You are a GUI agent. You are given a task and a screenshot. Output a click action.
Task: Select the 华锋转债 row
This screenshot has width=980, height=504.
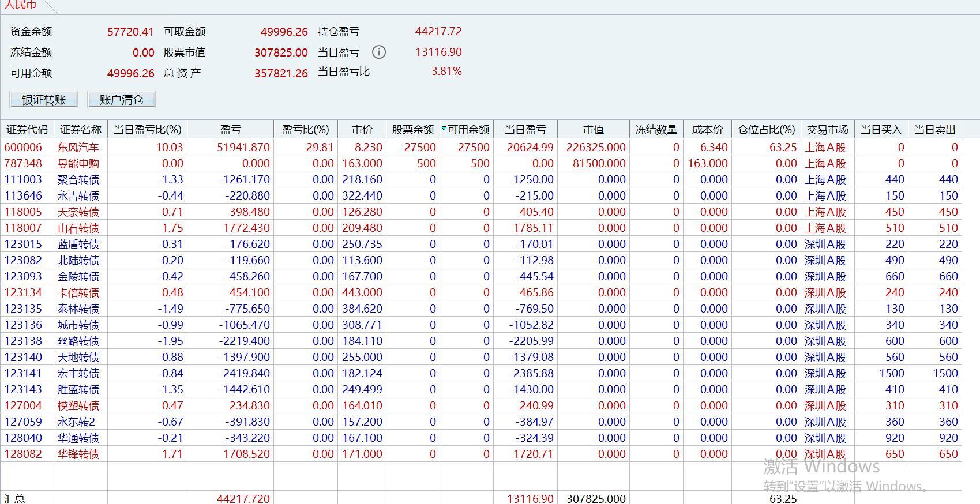tap(481, 454)
